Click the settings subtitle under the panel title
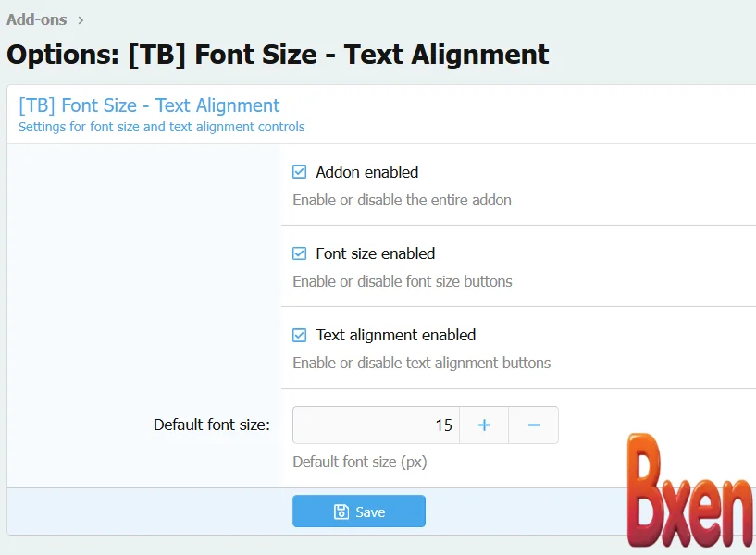This screenshot has width=756, height=555. click(x=161, y=127)
